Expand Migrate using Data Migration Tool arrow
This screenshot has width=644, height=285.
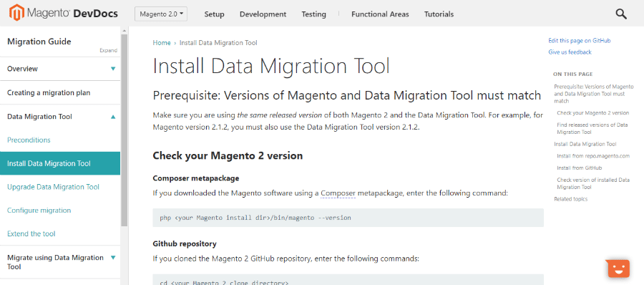pos(113,258)
